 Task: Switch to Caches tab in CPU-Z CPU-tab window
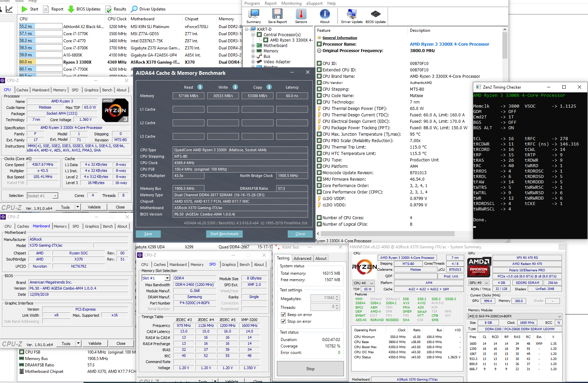point(22,90)
